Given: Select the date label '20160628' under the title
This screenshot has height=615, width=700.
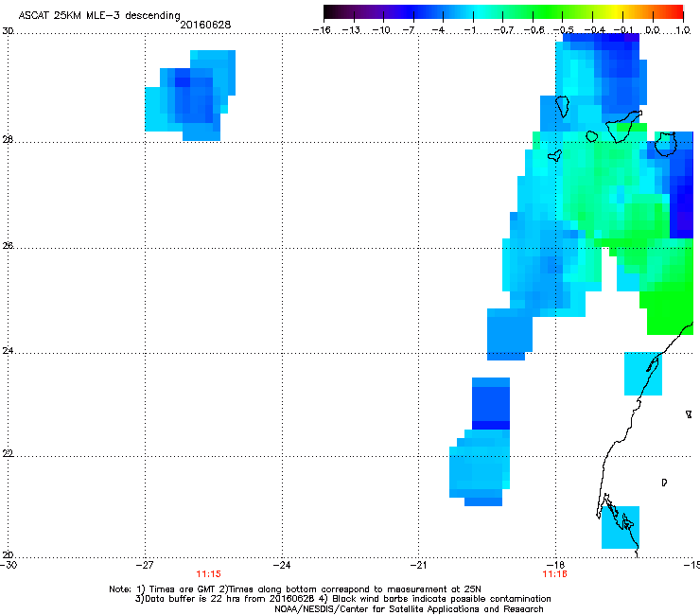Looking at the screenshot, I should [205, 25].
